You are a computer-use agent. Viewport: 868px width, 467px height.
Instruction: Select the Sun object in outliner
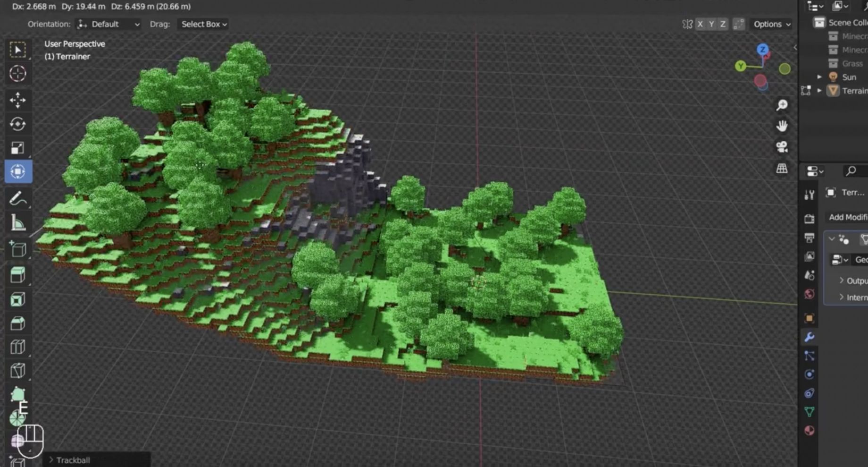(x=849, y=77)
